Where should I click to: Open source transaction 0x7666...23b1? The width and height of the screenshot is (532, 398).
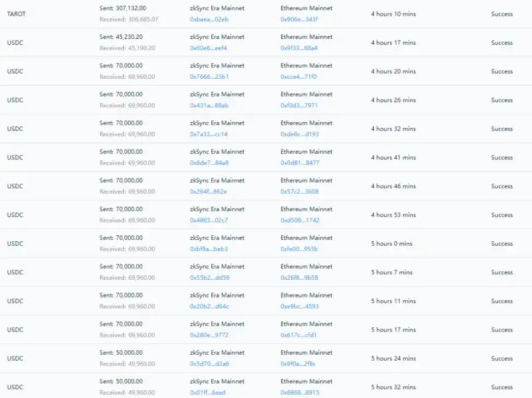[x=209, y=77]
